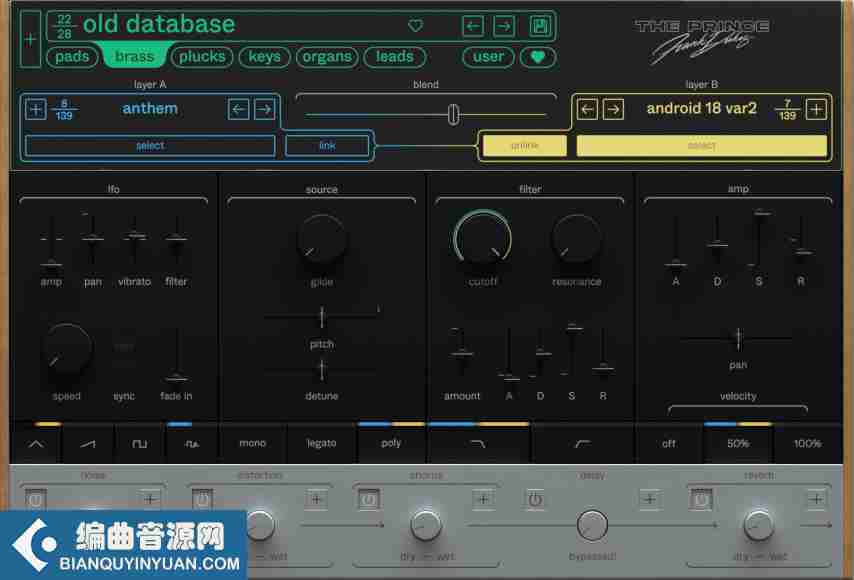Open leads preset category
The image size is (854, 580).
pyautogui.click(x=394, y=57)
